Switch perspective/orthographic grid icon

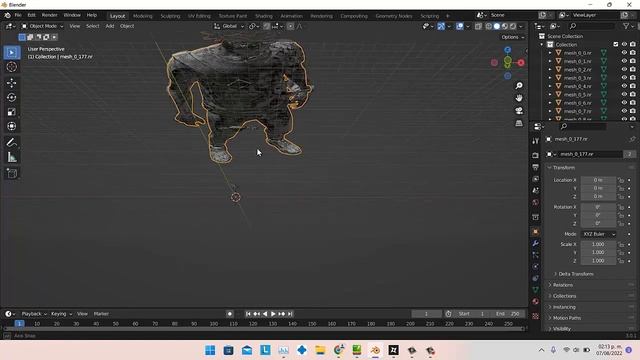click(x=519, y=123)
